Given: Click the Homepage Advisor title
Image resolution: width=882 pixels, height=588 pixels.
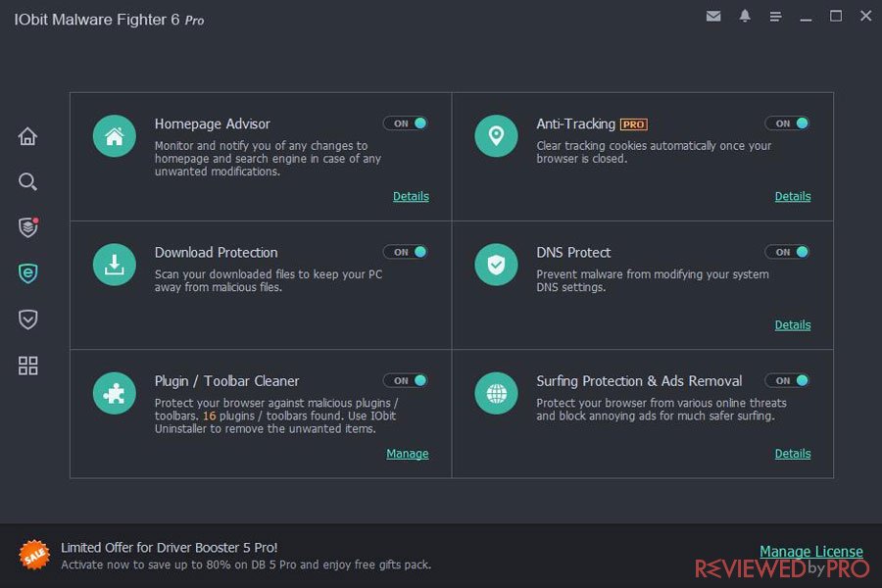Looking at the screenshot, I should [x=212, y=123].
